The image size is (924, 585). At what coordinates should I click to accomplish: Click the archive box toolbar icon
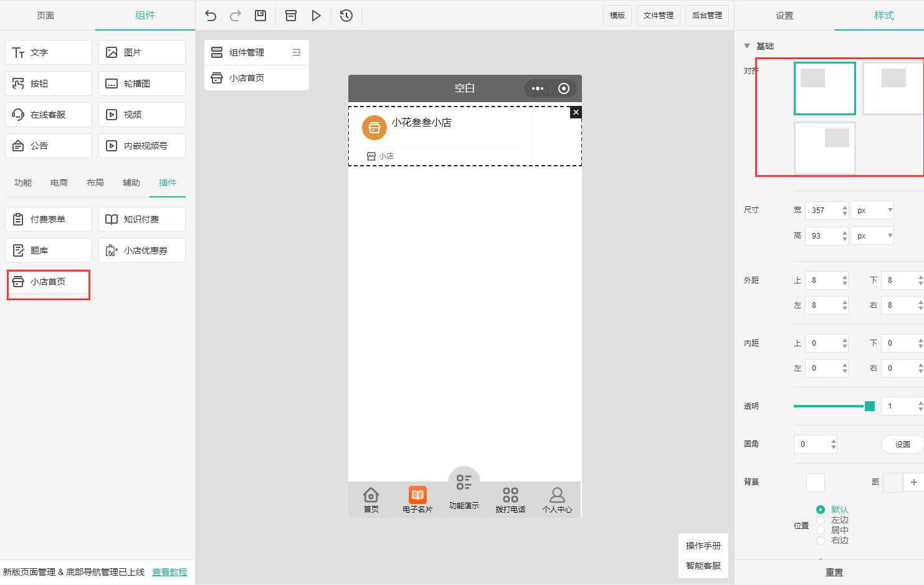pyautogui.click(x=291, y=16)
